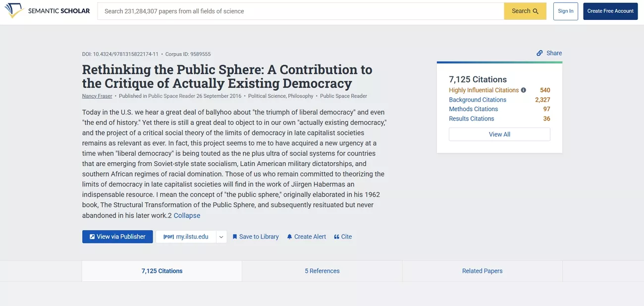This screenshot has width=644, height=306.
Task: Click the Sign In button
Action: (565, 10)
